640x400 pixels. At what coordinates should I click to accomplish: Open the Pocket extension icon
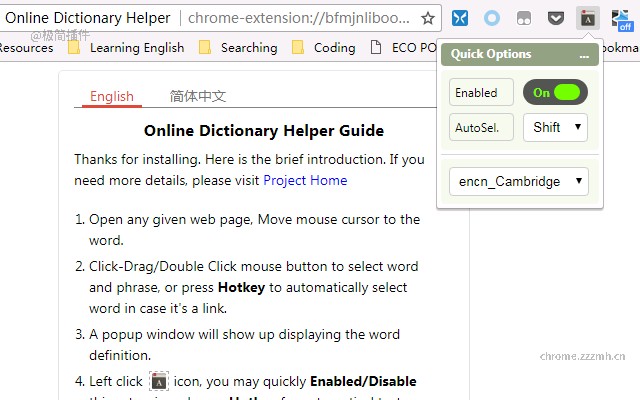pyautogui.click(x=556, y=18)
